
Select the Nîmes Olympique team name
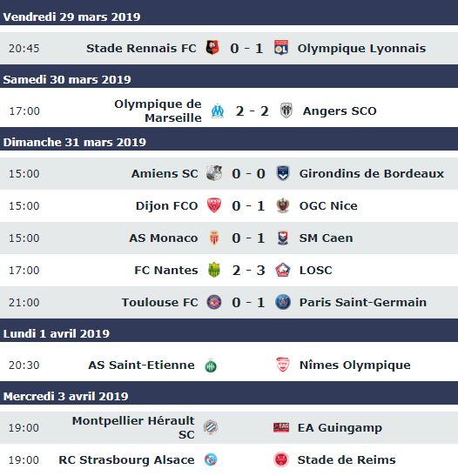(x=354, y=365)
